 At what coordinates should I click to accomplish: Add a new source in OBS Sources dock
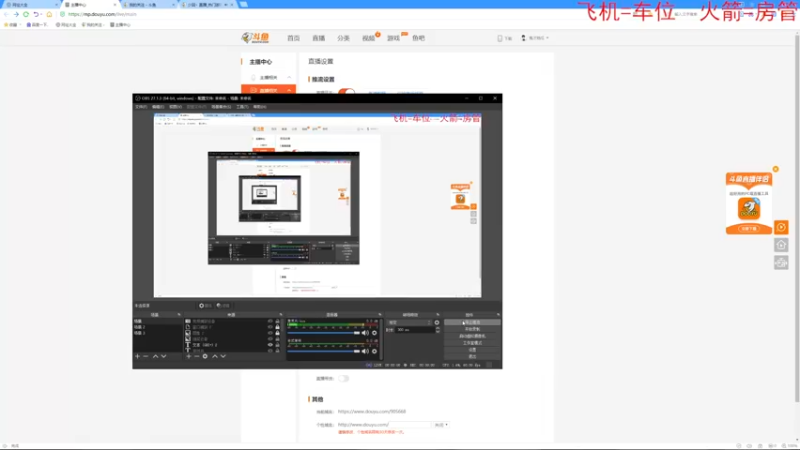(x=188, y=356)
